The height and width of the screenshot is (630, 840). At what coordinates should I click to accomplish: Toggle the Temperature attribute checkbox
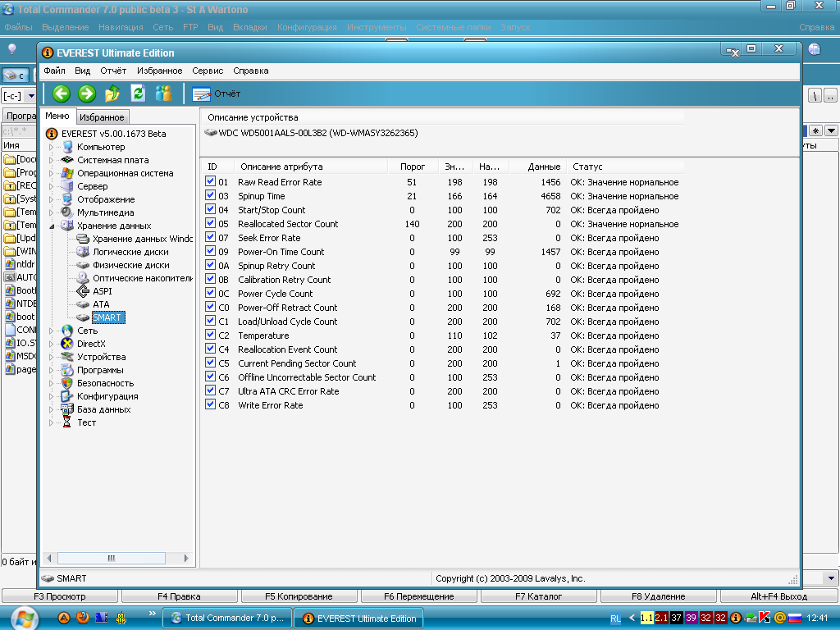(x=211, y=335)
